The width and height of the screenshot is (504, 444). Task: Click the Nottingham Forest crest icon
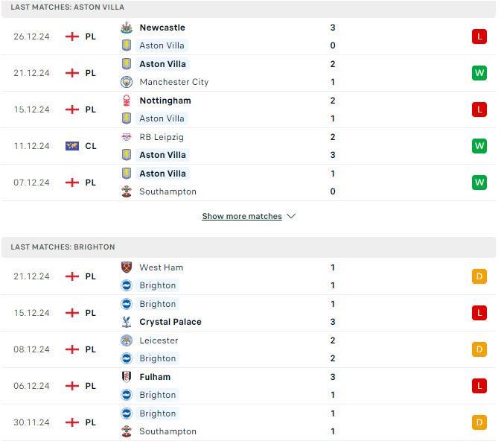click(x=127, y=101)
